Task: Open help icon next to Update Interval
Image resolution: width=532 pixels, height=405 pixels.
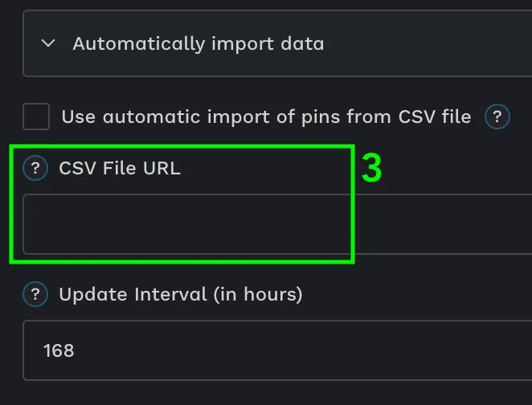Action: point(35,294)
